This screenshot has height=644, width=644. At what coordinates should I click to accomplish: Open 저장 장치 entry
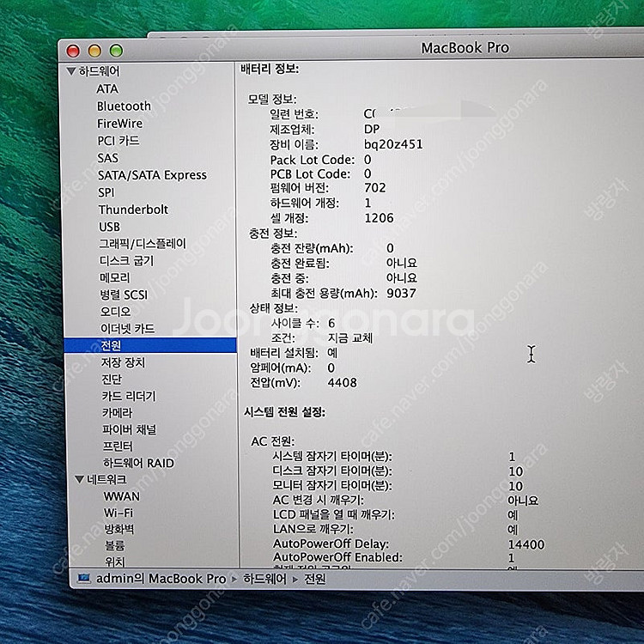click(x=123, y=362)
